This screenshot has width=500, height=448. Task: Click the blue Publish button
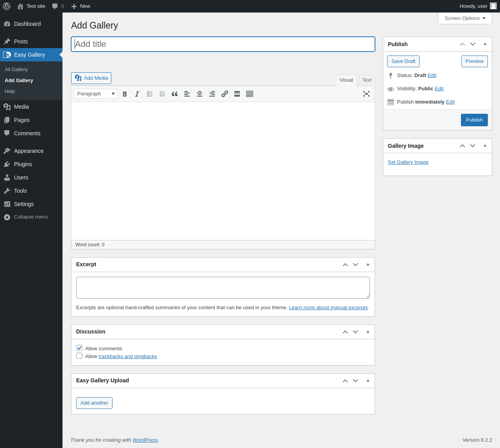coord(474,120)
